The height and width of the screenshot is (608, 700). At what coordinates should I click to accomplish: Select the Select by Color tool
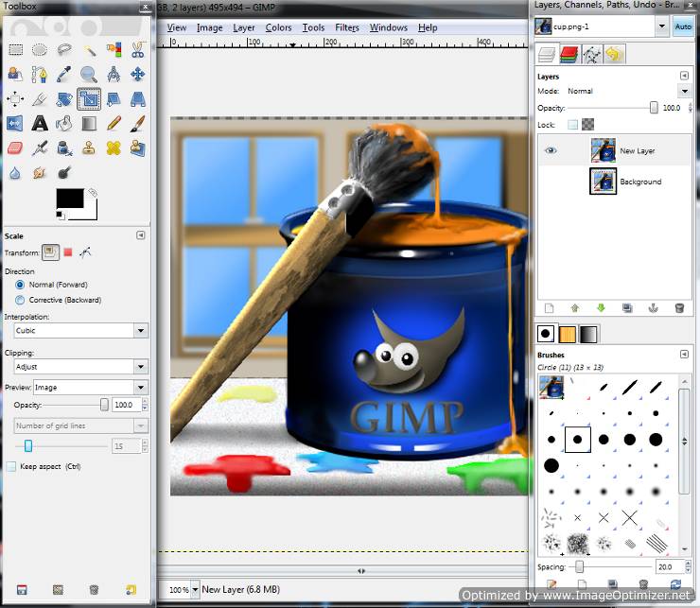pos(114,49)
